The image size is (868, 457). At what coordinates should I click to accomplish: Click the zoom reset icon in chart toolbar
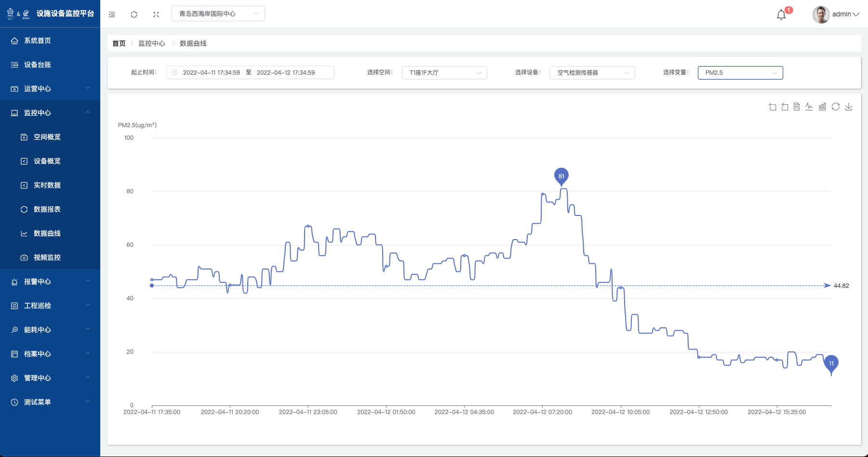pos(785,107)
